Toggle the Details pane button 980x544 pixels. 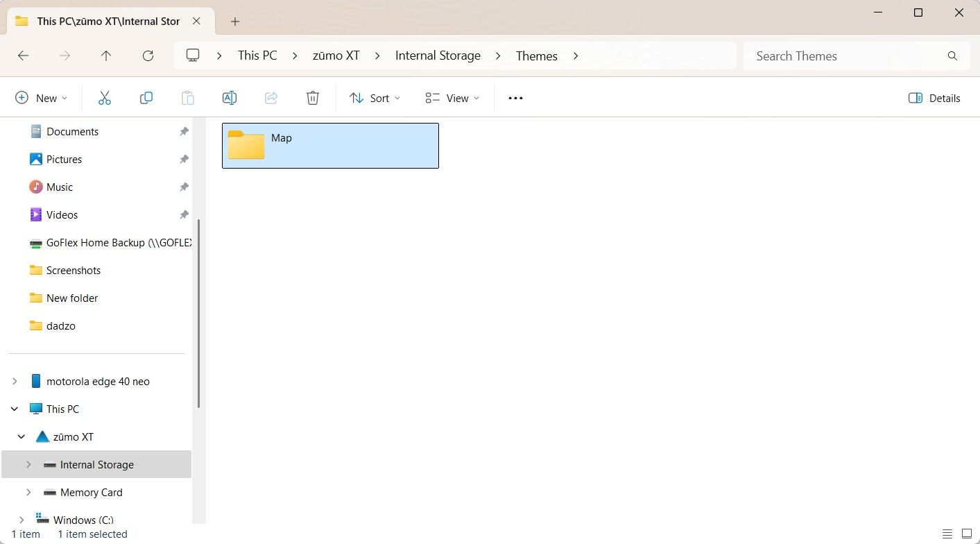934,98
